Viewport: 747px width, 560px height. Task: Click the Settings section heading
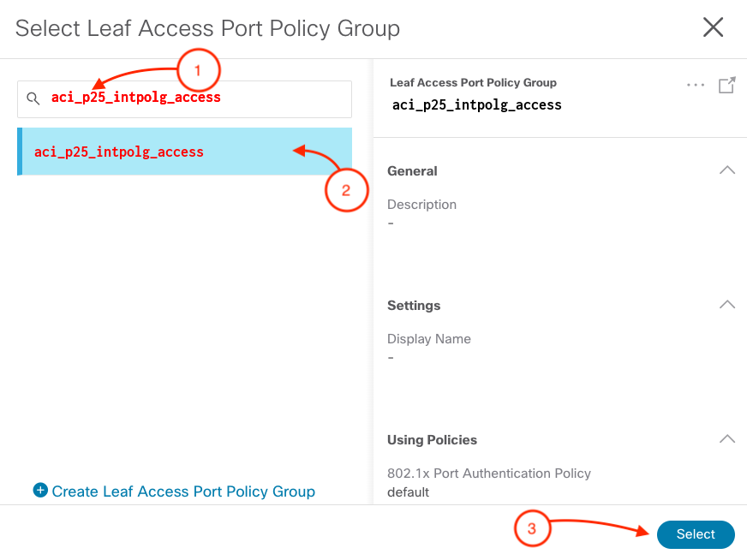click(414, 306)
